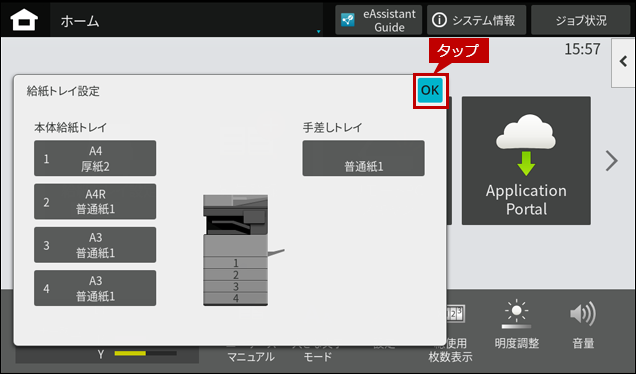The image size is (636, 374).
Task: Tap the 明度調整 brightness icon
Action: 516,314
